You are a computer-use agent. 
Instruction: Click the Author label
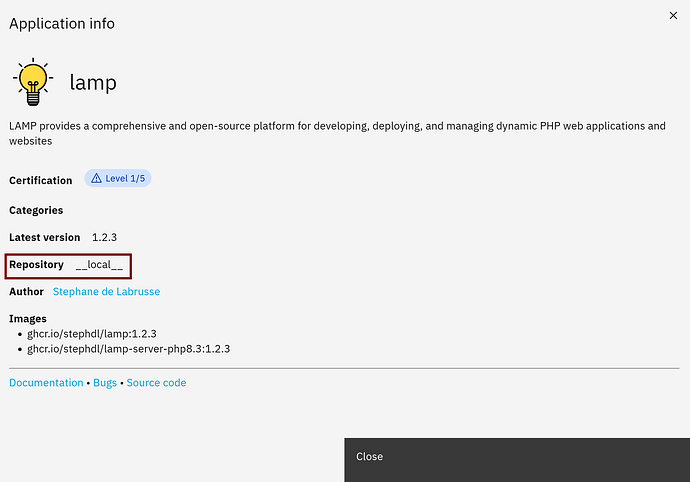(27, 292)
